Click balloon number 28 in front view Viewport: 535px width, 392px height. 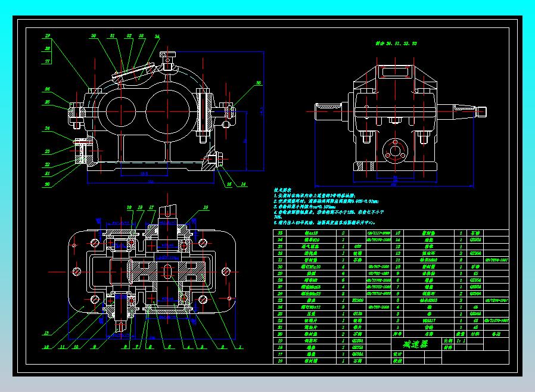click(x=48, y=48)
